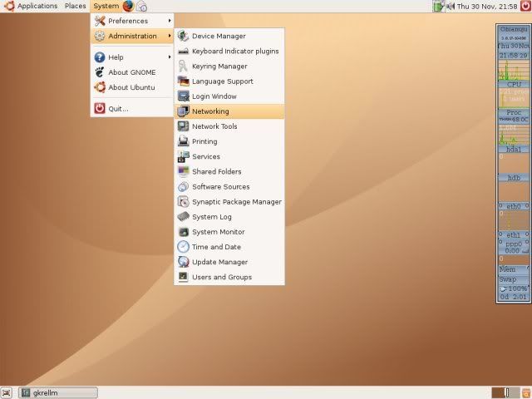Viewport: 532px width, 399px height.
Task: Click the Time and Date clock icon
Action: 183,247
